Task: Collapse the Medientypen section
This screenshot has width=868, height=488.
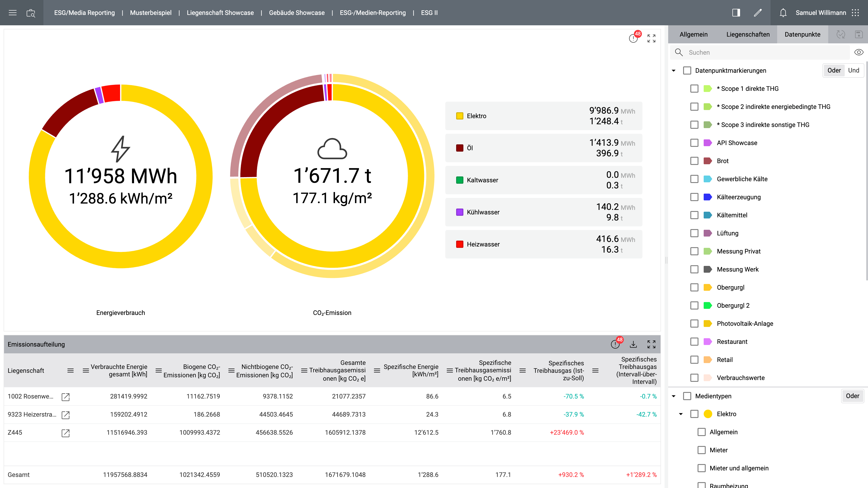Action: tap(674, 396)
